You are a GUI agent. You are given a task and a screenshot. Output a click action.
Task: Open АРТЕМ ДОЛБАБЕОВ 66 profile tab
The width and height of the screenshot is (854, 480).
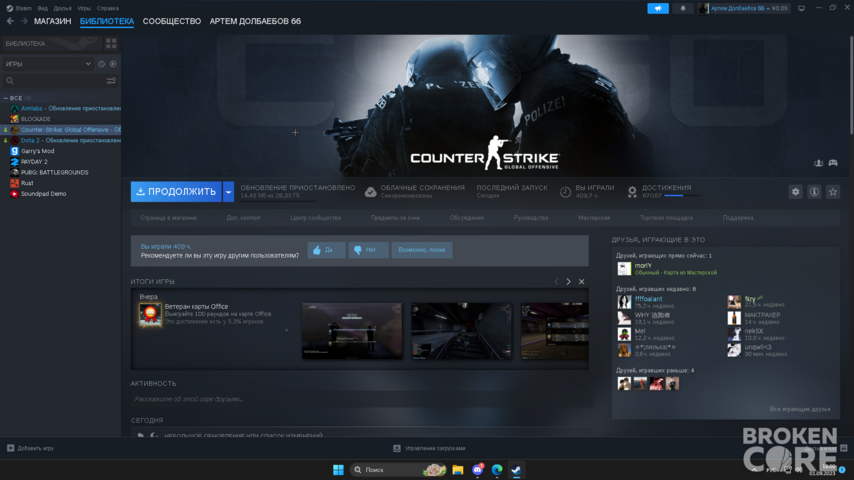tap(255, 21)
